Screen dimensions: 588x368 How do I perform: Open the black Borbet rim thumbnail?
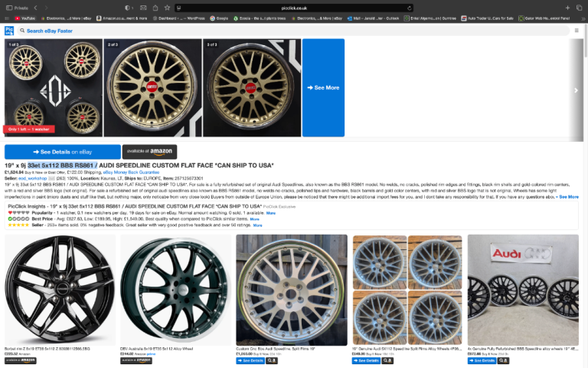(x=60, y=290)
